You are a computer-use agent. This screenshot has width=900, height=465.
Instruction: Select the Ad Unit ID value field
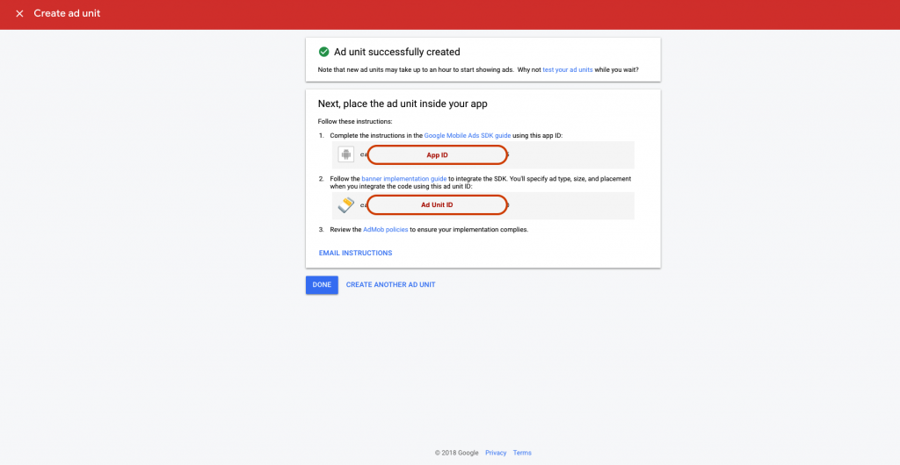(x=437, y=205)
